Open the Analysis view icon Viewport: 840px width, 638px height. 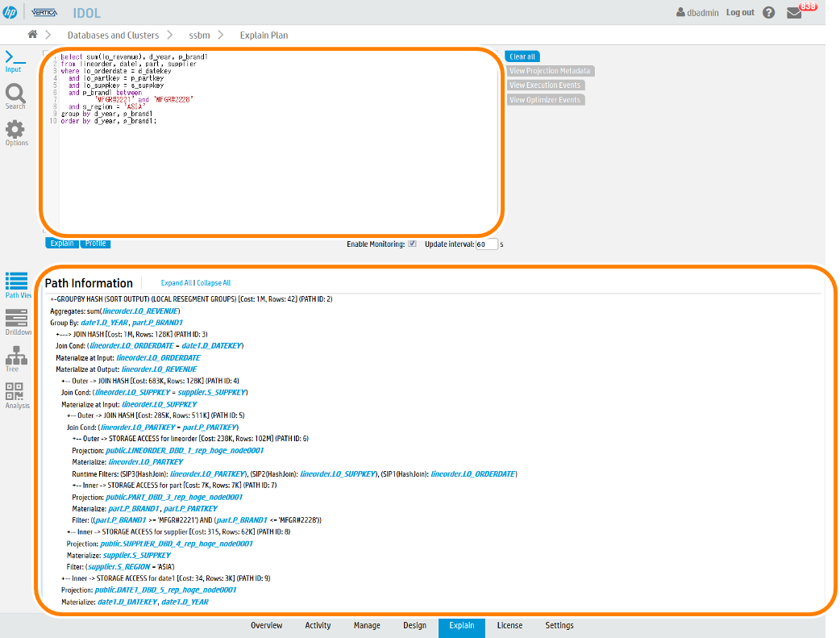tap(15, 392)
